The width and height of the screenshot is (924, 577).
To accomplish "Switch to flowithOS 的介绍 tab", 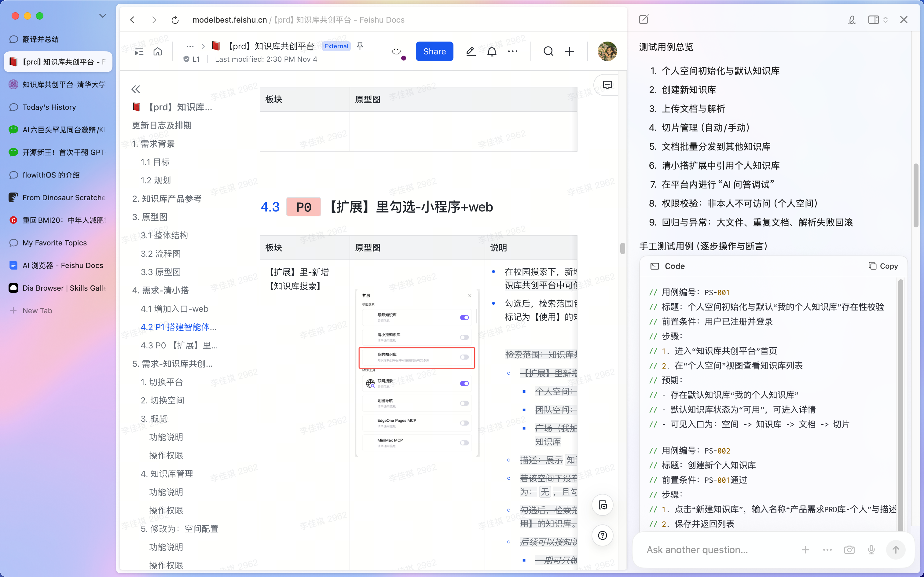I will pos(58,175).
